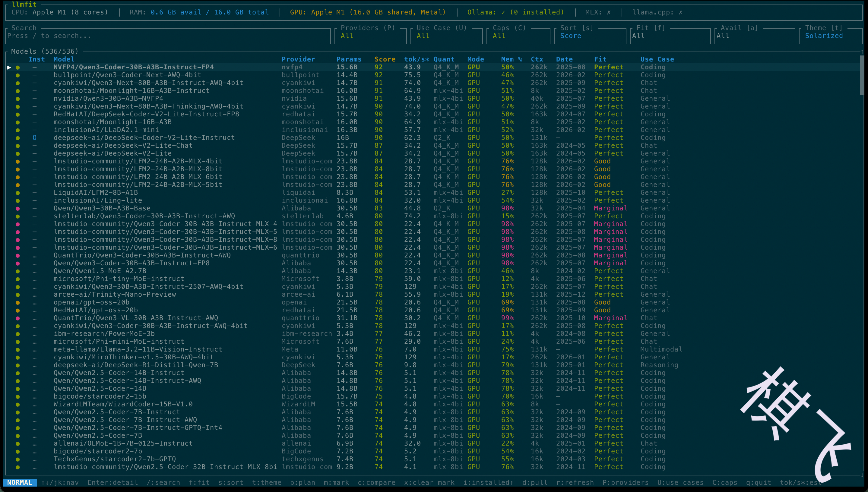
Task: Click the Score column header
Action: coord(385,59)
